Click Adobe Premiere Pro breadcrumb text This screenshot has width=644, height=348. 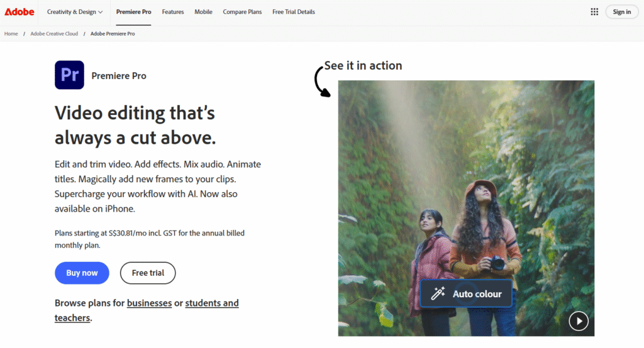(x=113, y=34)
